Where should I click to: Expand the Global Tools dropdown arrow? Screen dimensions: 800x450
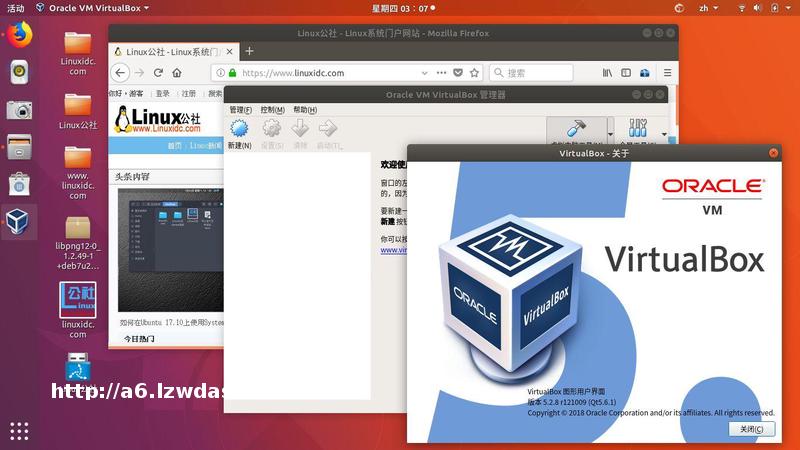click(x=663, y=132)
